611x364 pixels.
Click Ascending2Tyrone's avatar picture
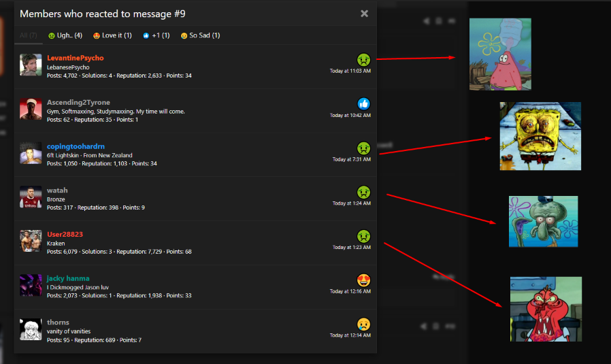pos(31,109)
